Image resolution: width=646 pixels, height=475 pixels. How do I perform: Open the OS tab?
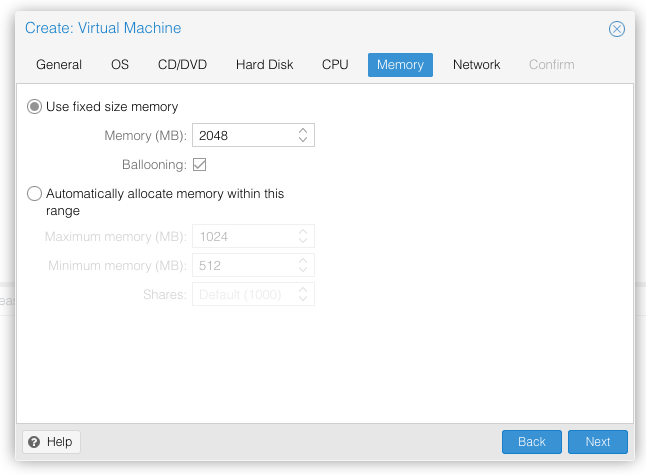120,65
